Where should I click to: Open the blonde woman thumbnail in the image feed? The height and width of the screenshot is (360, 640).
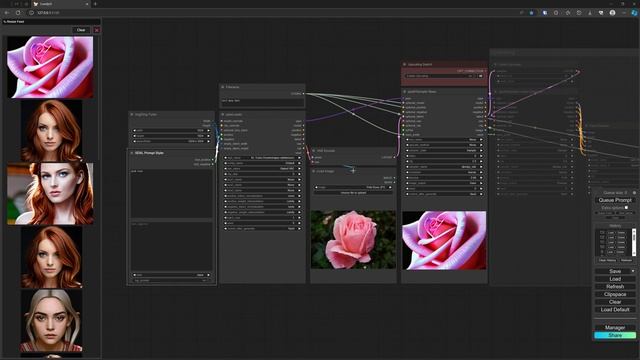point(51,320)
